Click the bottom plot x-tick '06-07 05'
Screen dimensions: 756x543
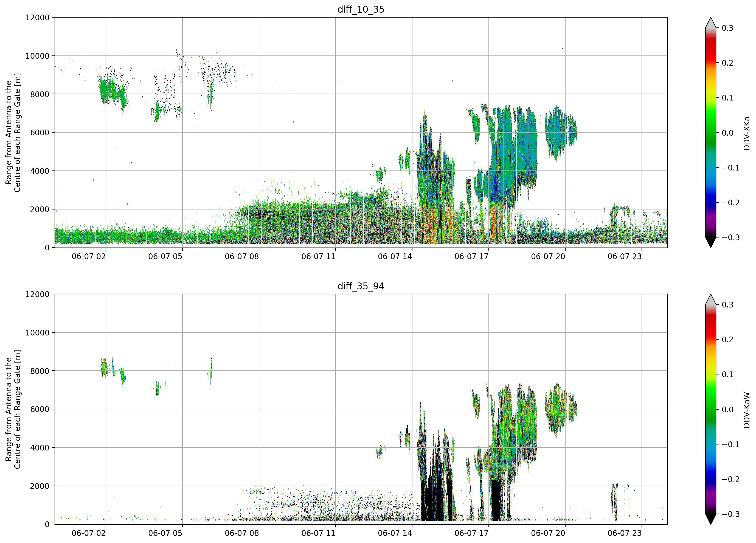click(165, 533)
